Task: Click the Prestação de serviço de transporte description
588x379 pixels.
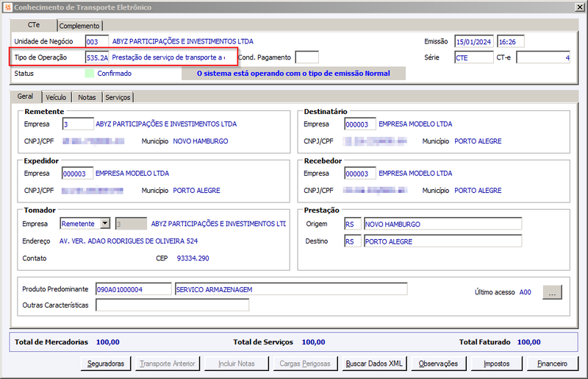Action: coord(168,57)
